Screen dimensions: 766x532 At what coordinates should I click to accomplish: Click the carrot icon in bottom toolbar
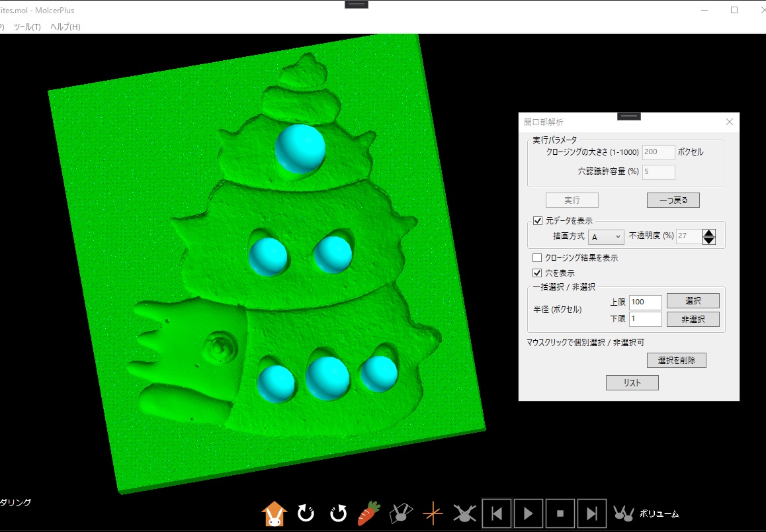click(x=369, y=513)
